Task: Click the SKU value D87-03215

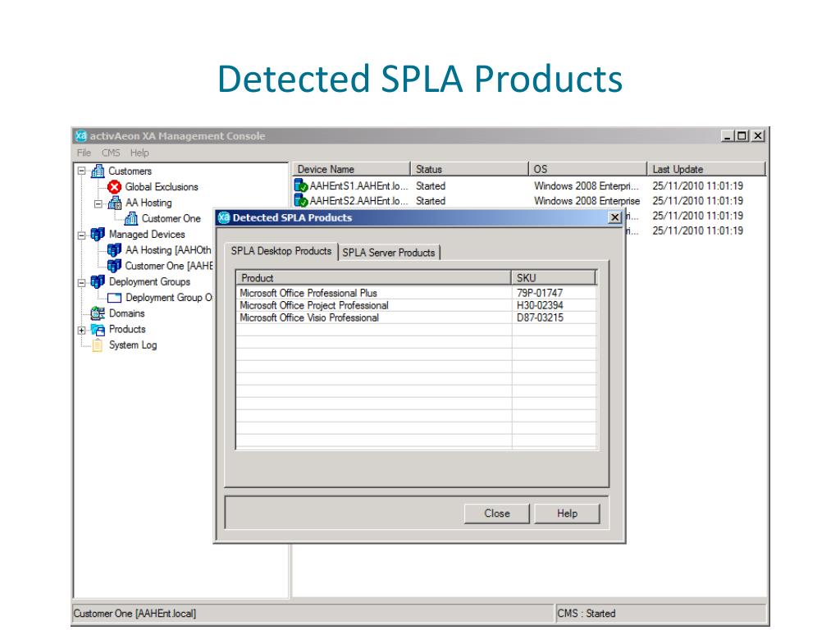Action: click(540, 317)
